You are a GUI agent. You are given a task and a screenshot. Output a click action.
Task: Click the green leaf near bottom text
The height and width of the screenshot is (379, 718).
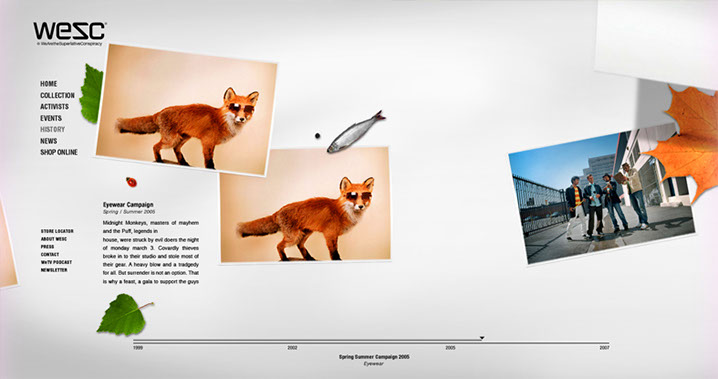(124, 314)
